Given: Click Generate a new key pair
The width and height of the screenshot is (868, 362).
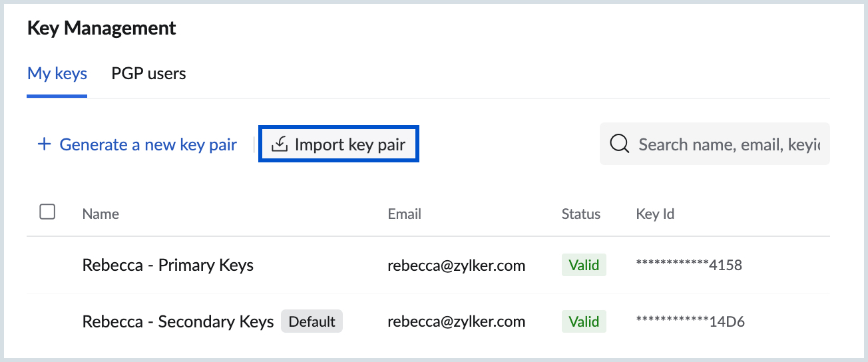Looking at the screenshot, I should [148, 144].
